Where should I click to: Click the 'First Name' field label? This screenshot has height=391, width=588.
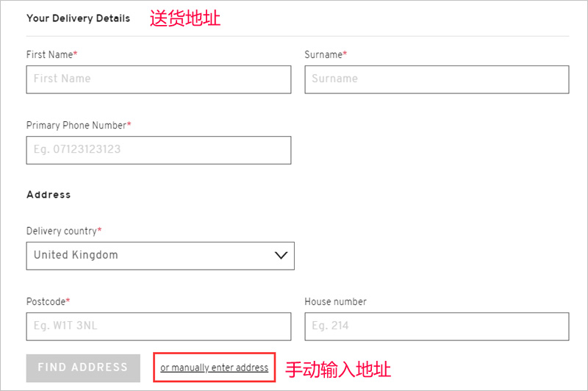pyautogui.click(x=49, y=54)
